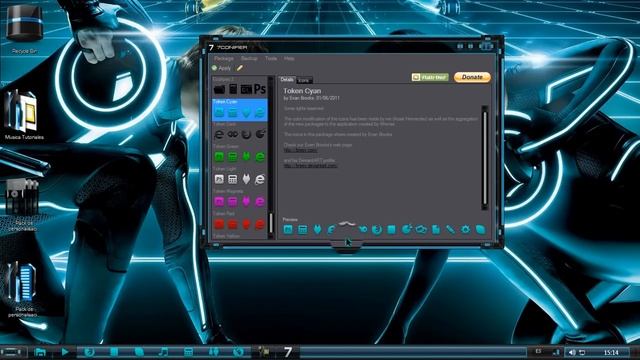
Task: Click the Ps icon in Token Light row
Action: (219, 179)
